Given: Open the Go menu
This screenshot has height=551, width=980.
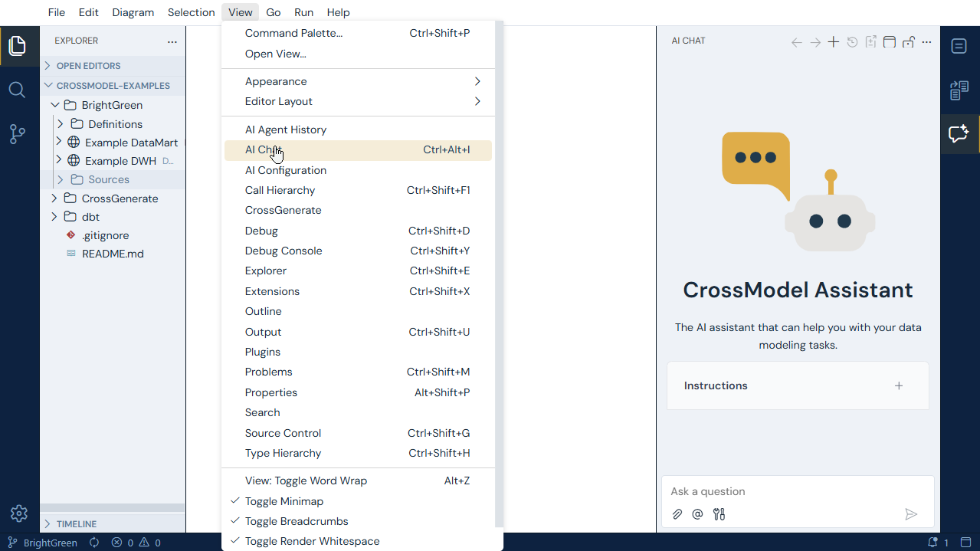Looking at the screenshot, I should point(274,12).
